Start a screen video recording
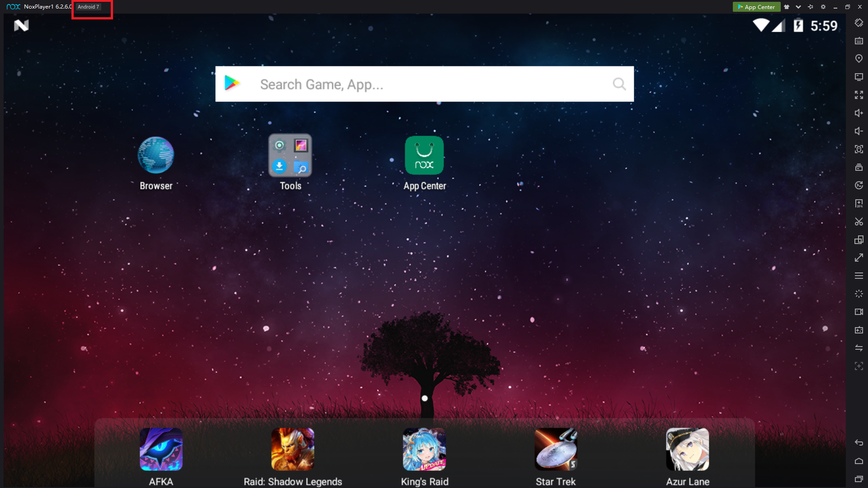 click(x=859, y=312)
